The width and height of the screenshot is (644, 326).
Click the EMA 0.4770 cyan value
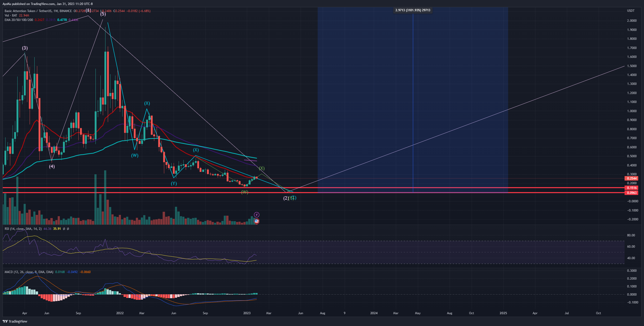tap(62, 20)
